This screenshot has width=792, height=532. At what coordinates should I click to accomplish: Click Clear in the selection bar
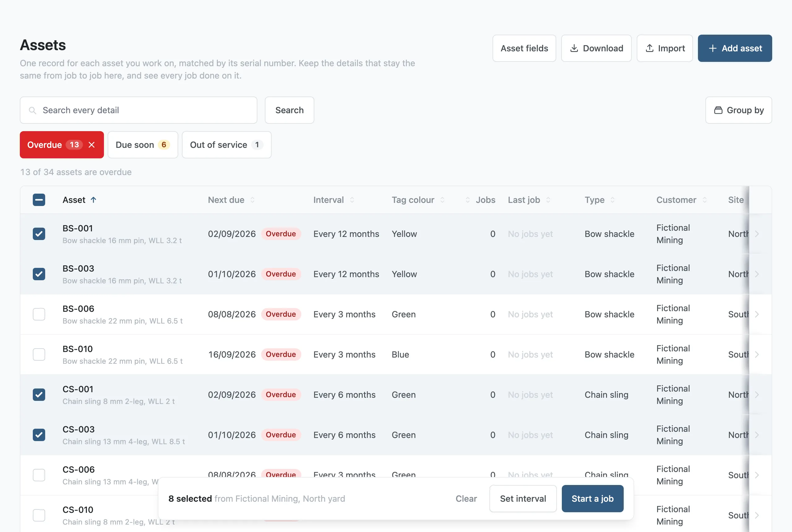click(466, 499)
